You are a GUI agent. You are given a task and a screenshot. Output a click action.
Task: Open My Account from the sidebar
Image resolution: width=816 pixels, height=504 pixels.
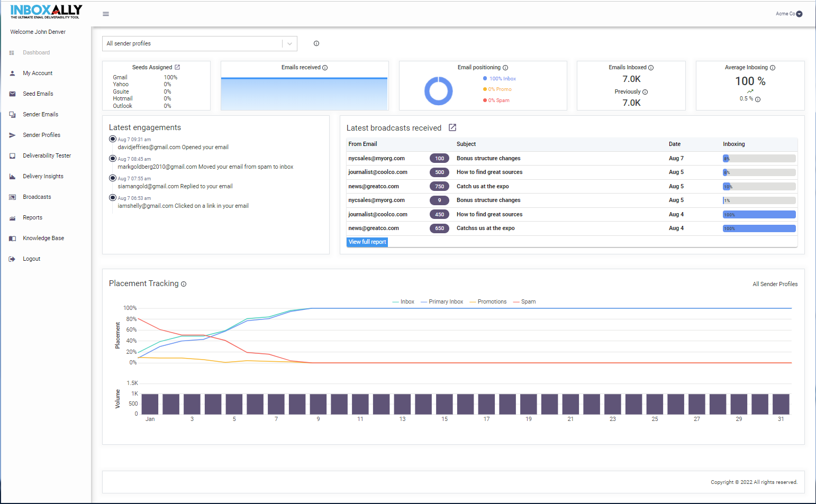click(12, 73)
